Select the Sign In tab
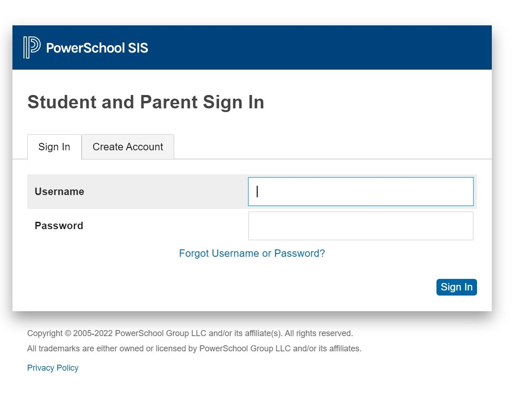Screen dimensions: 513x420 (54, 147)
